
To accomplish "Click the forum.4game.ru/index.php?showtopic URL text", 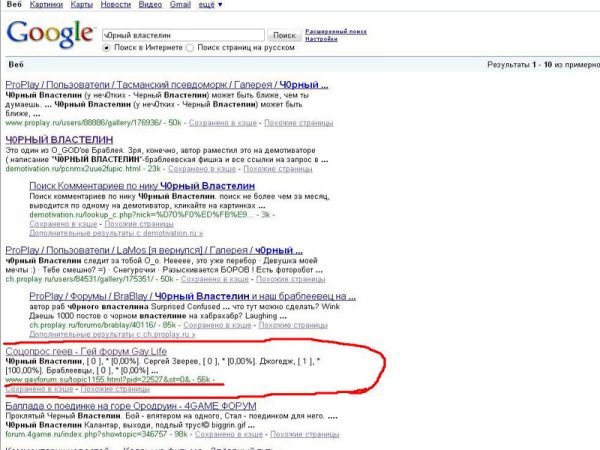I will click(86, 434).
